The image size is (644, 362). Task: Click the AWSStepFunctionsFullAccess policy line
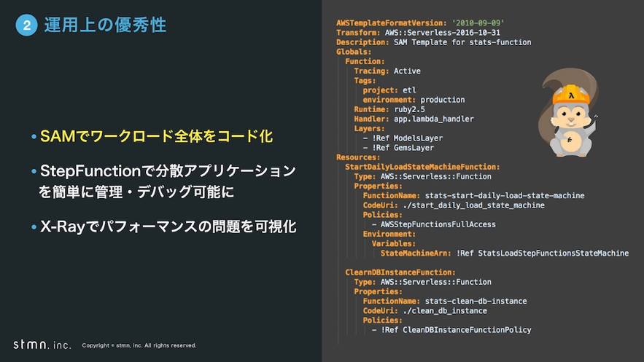click(x=433, y=224)
